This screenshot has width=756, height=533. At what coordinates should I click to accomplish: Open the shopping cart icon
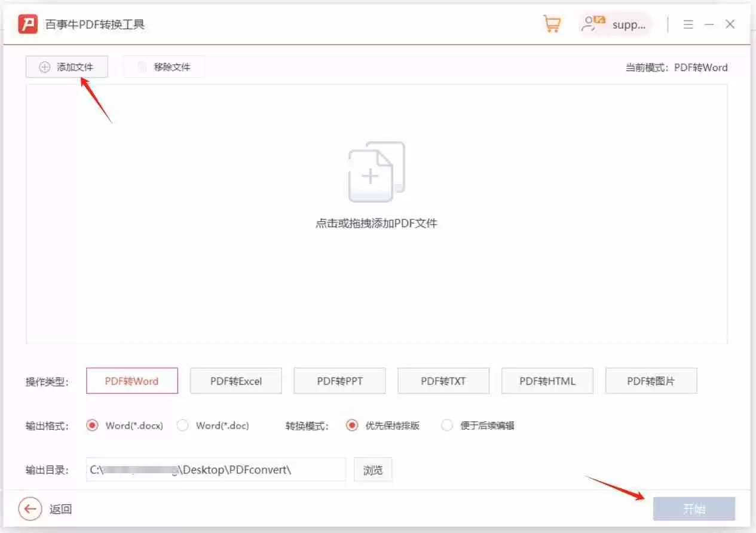coord(552,23)
